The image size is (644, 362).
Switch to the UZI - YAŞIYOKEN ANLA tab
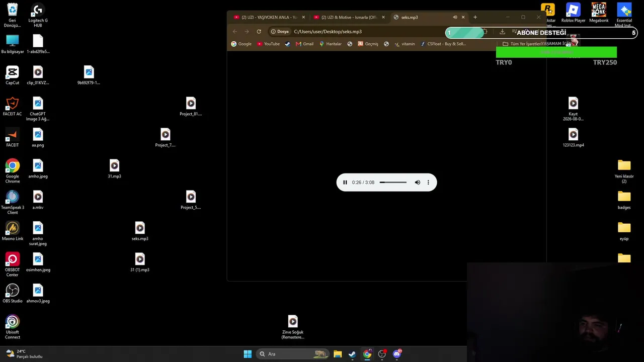click(269, 17)
